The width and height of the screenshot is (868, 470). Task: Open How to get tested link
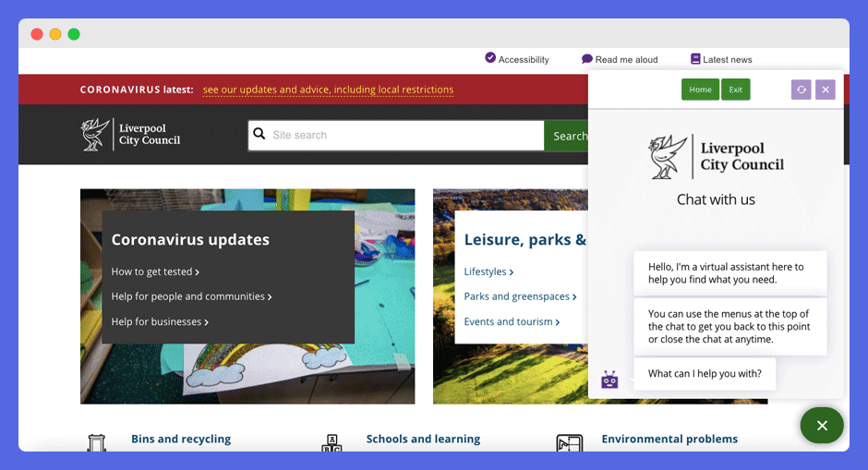tap(155, 271)
